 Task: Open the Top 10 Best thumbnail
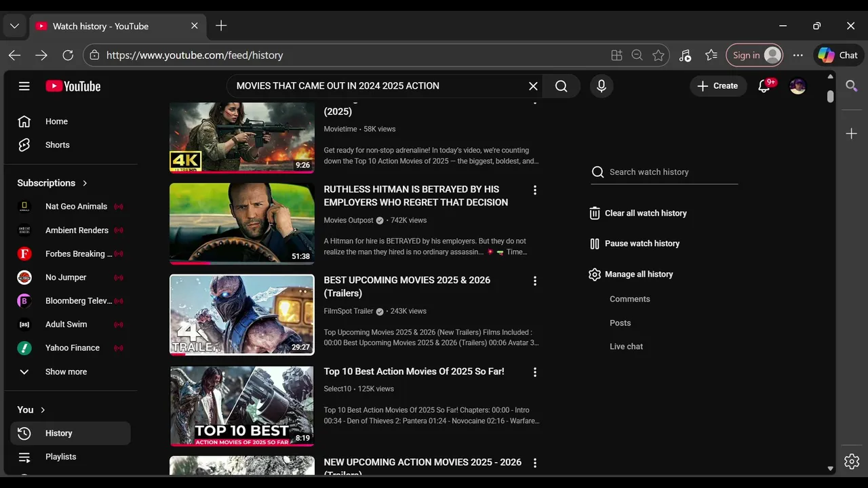242,406
